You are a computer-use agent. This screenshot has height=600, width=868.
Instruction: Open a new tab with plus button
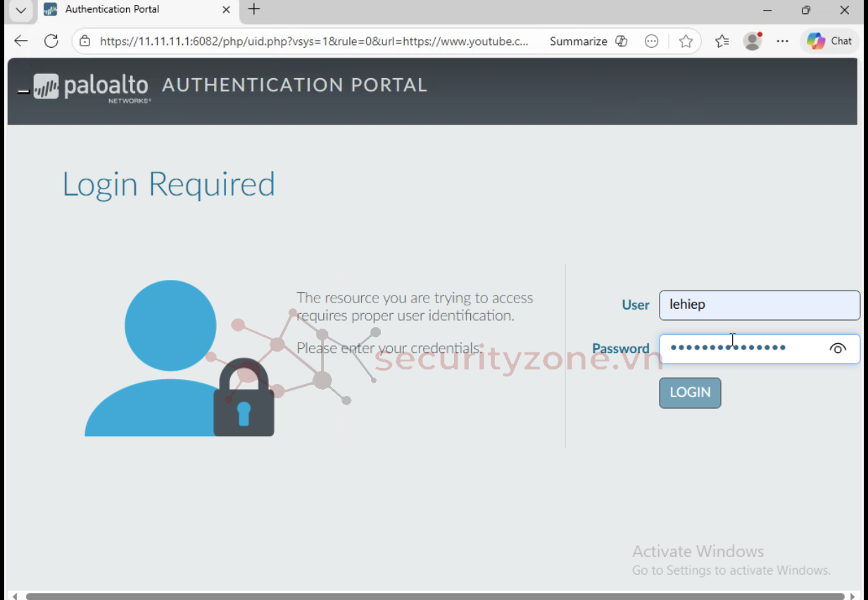pyautogui.click(x=254, y=10)
